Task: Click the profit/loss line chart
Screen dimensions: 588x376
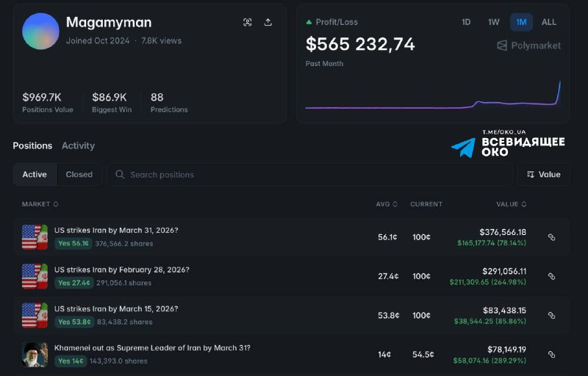Action: (434, 99)
